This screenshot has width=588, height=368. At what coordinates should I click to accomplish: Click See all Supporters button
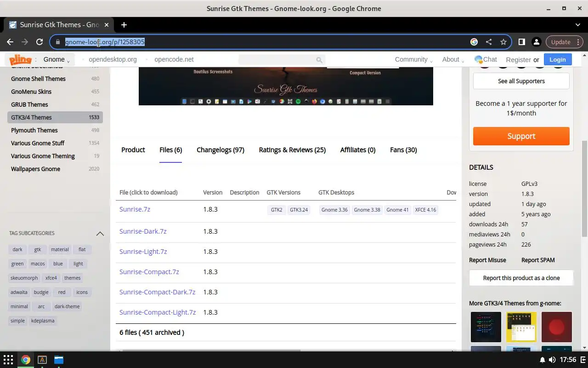point(521,81)
